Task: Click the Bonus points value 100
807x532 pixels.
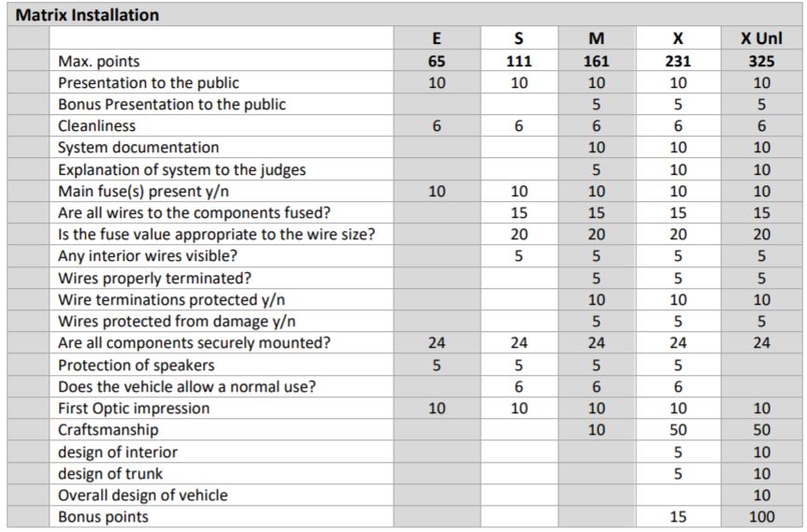Action: point(761,516)
